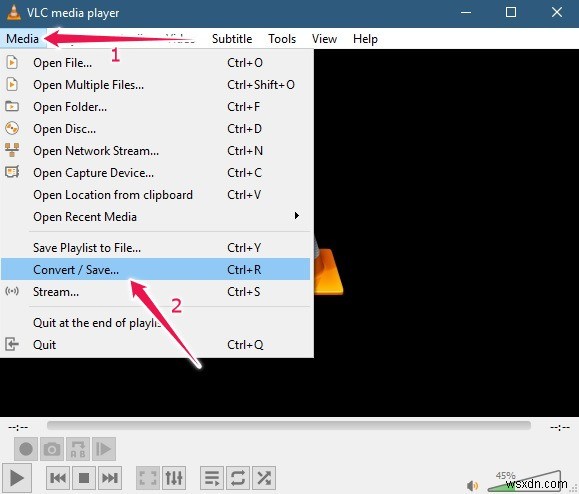The height and width of the screenshot is (494, 579).
Task: Click the playback seek bar
Action: (x=289, y=426)
